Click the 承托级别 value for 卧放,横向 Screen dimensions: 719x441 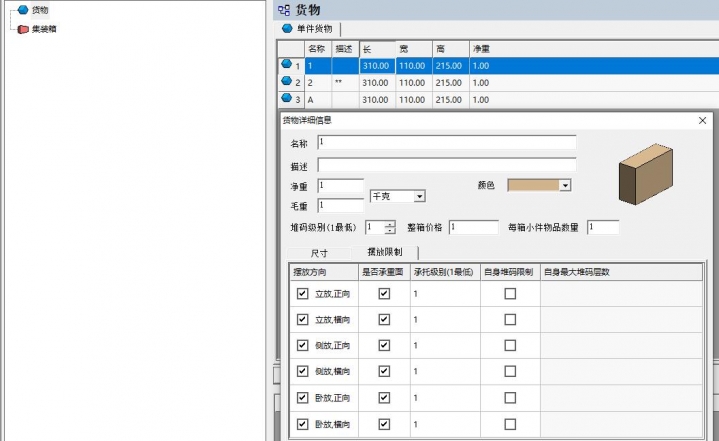(x=445, y=424)
